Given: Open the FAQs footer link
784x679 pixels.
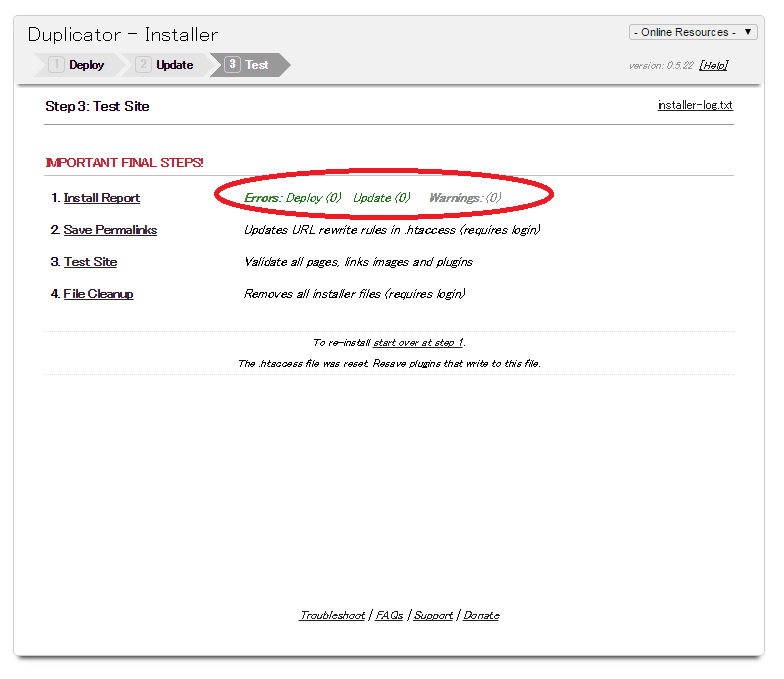Looking at the screenshot, I should 389,616.
